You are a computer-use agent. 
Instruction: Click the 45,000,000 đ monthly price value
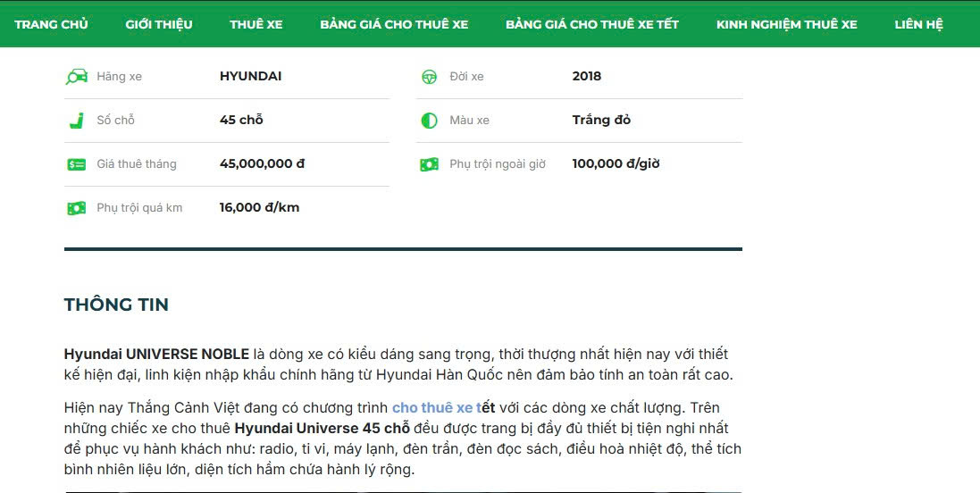click(x=262, y=164)
